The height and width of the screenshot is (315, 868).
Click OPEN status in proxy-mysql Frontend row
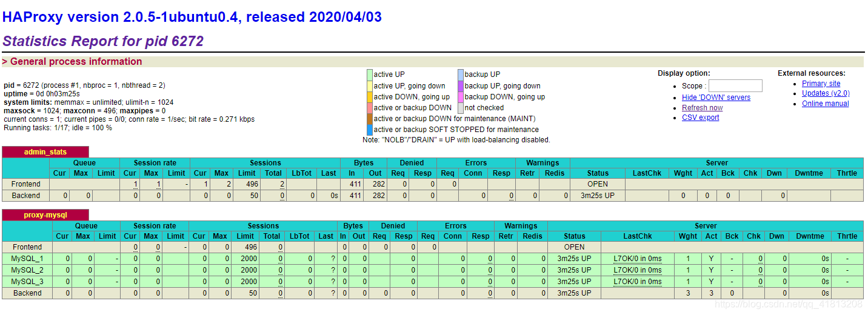pos(574,247)
